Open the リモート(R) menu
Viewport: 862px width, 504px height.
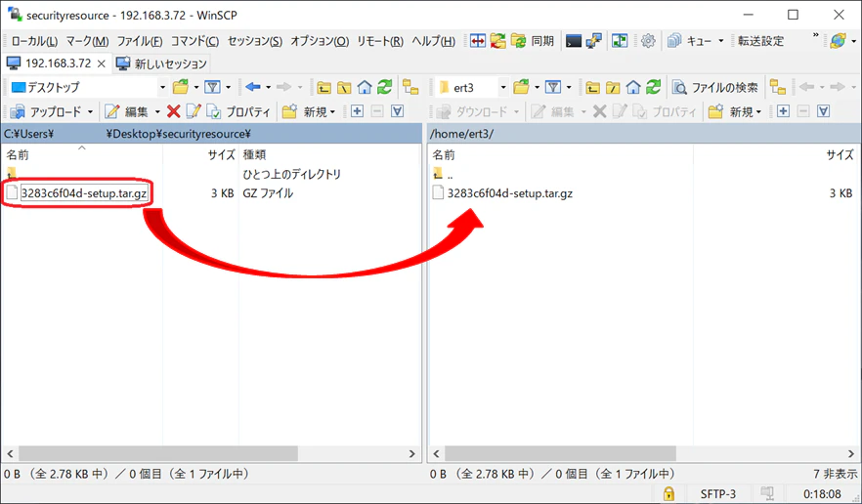[380, 41]
